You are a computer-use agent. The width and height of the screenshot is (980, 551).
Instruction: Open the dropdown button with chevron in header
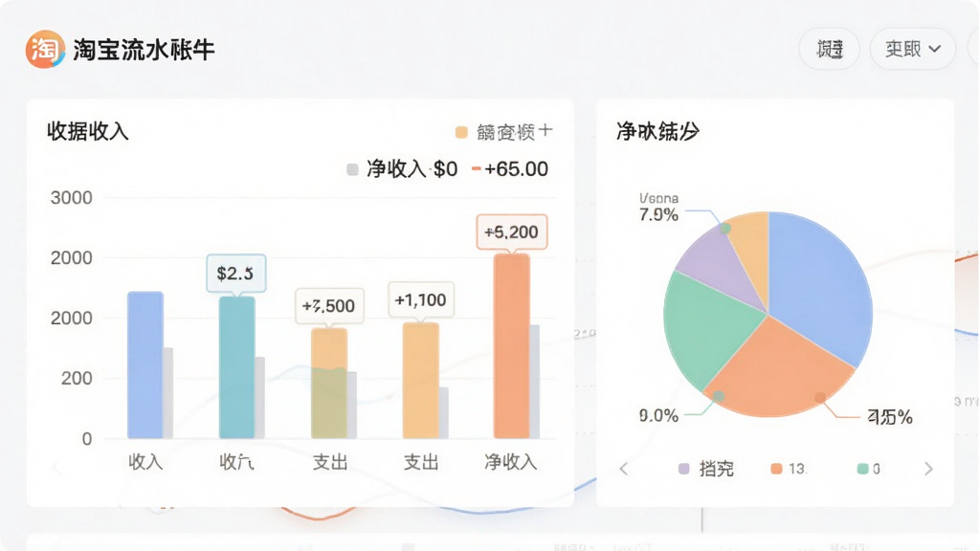point(912,49)
